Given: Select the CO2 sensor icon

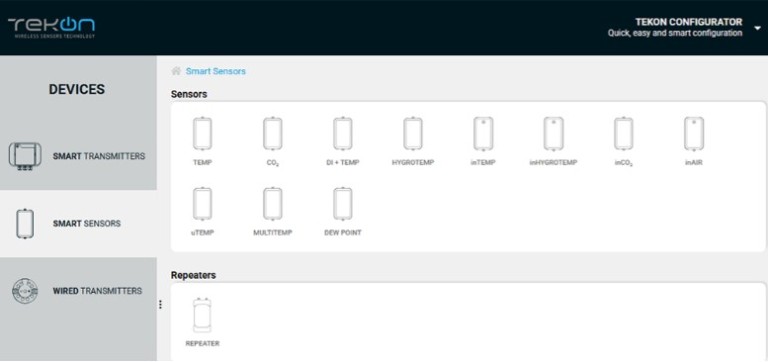Looking at the screenshot, I should (x=272, y=134).
